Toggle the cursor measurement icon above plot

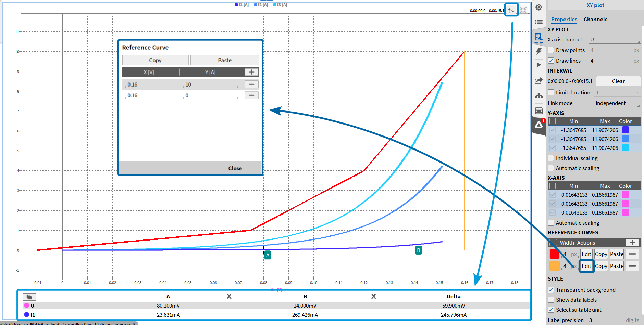click(511, 10)
